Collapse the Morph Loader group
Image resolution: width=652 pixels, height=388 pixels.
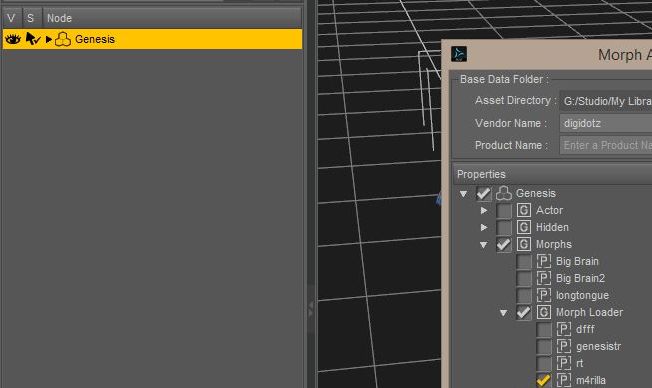pyautogui.click(x=504, y=313)
